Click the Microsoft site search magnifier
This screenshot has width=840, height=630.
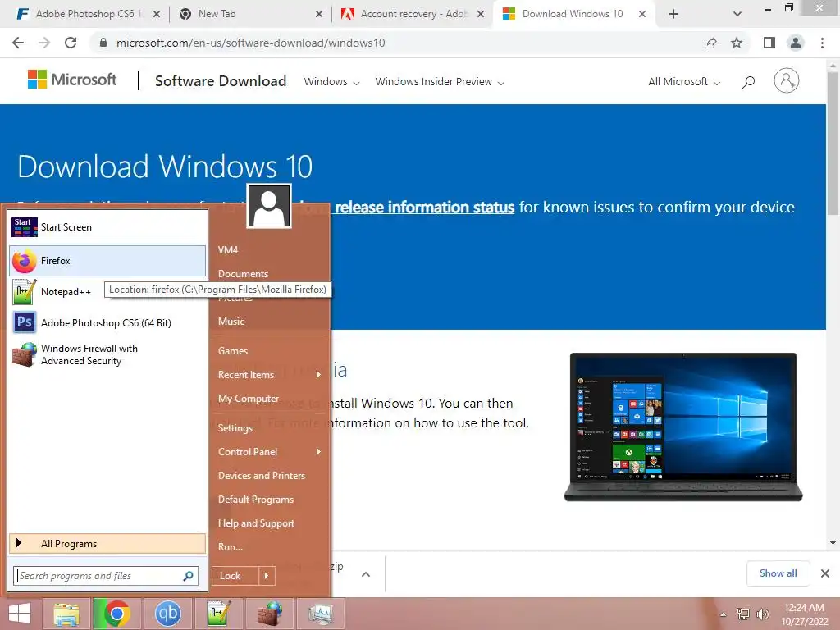point(748,82)
